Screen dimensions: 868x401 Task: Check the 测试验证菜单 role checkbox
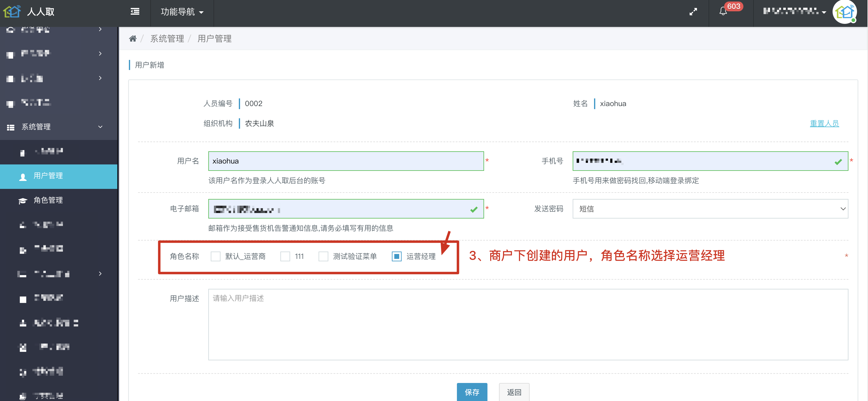point(323,256)
